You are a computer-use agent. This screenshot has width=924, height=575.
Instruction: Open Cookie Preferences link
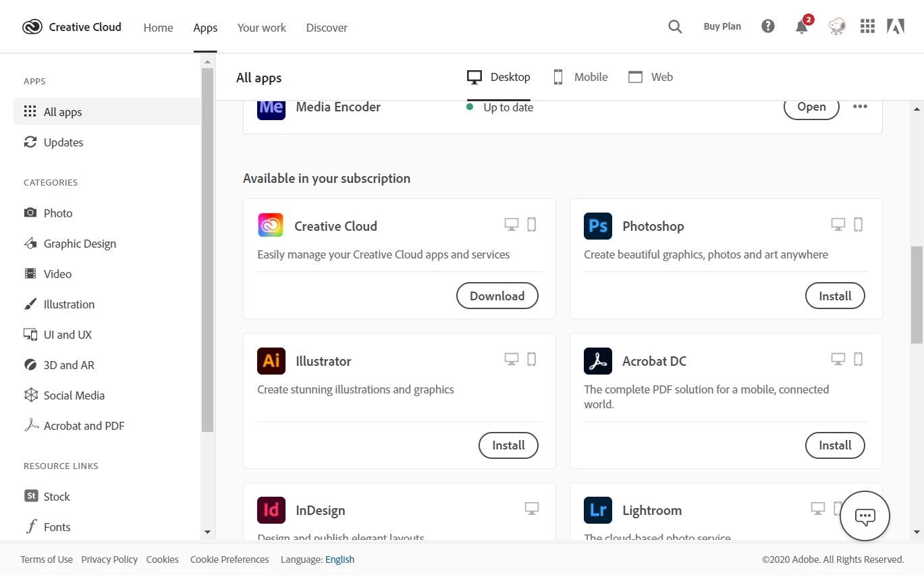(229, 559)
